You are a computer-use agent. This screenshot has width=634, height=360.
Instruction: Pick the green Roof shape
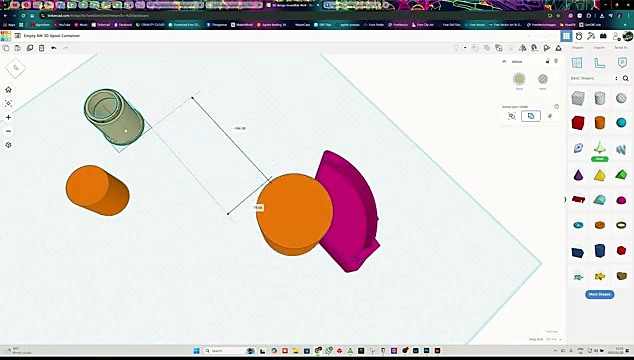pyautogui.click(x=621, y=175)
